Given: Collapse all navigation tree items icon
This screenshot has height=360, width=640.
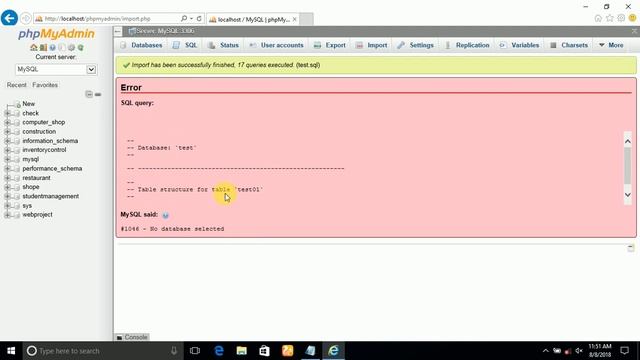Looking at the screenshot, I should pyautogui.click(x=89, y=94).
